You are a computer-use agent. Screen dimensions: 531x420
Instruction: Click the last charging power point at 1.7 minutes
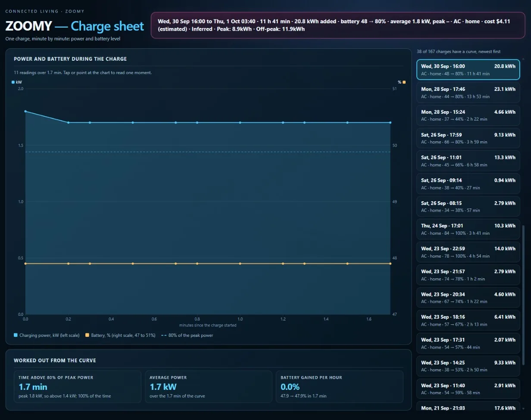390,122
